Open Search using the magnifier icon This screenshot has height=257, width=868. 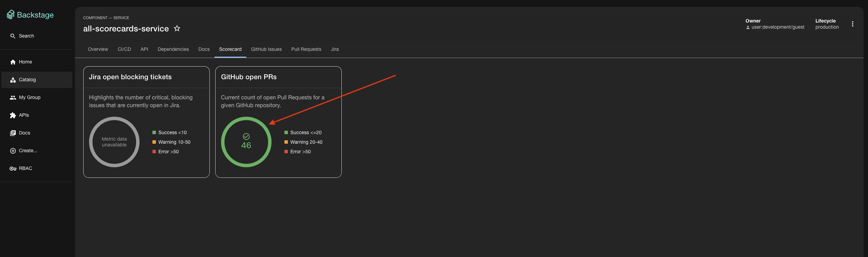[x=13, y=36]
